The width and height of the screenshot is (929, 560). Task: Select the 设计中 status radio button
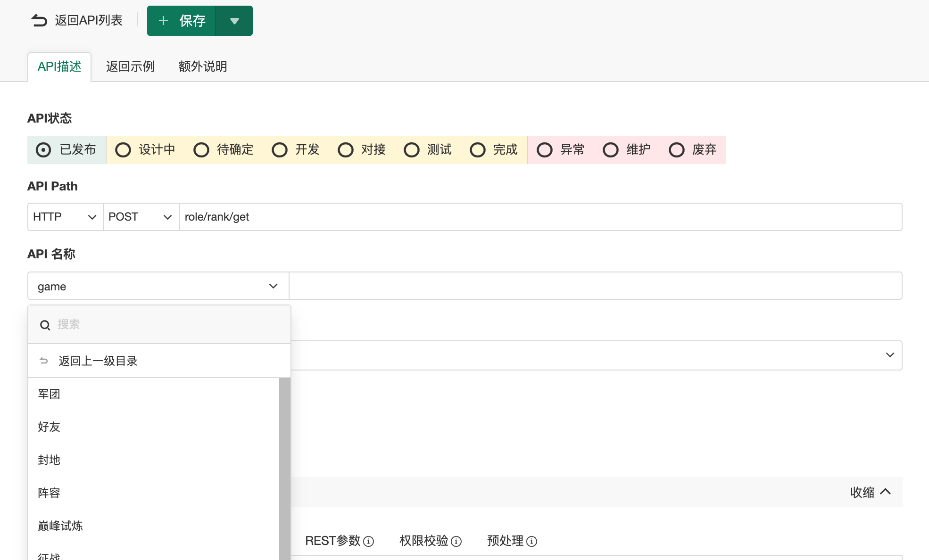[123, 150]
